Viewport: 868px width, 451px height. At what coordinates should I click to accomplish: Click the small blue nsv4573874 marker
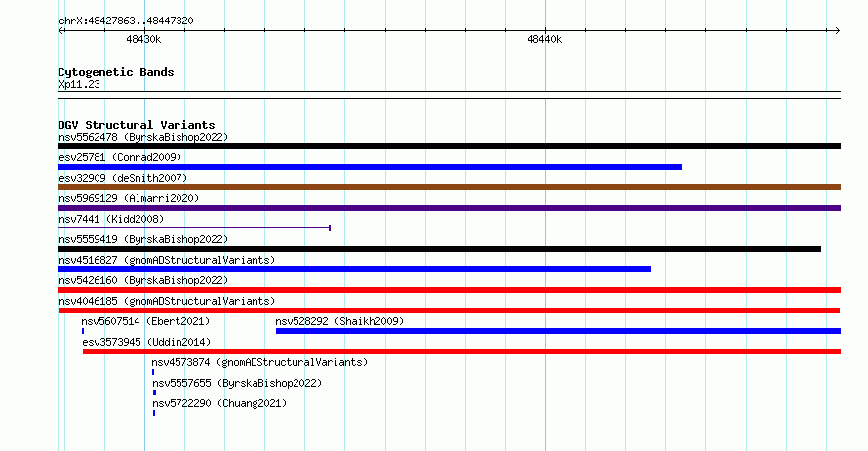point(153,372)
